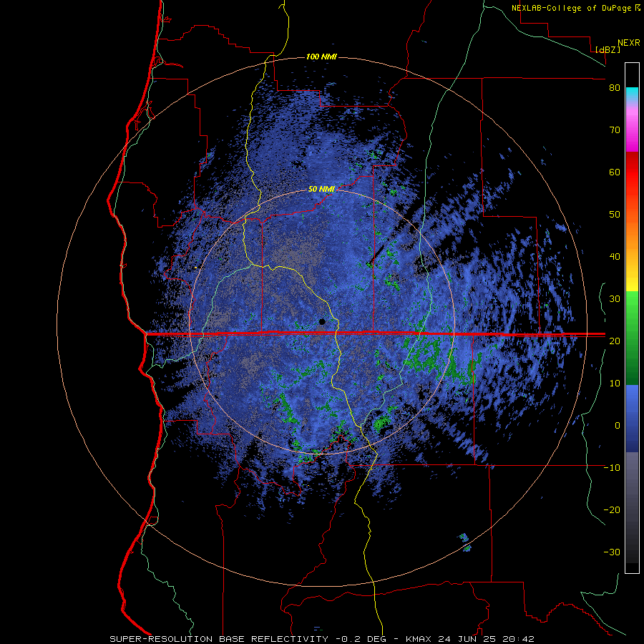Click the KMAX station identifier text
The height and width of the screenshot is (644, 644).
tap(419, 639)
